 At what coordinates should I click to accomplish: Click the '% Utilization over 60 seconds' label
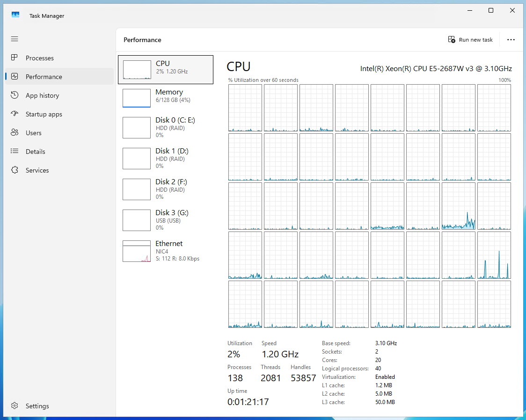pyautogui.click(x=263, y=80)
